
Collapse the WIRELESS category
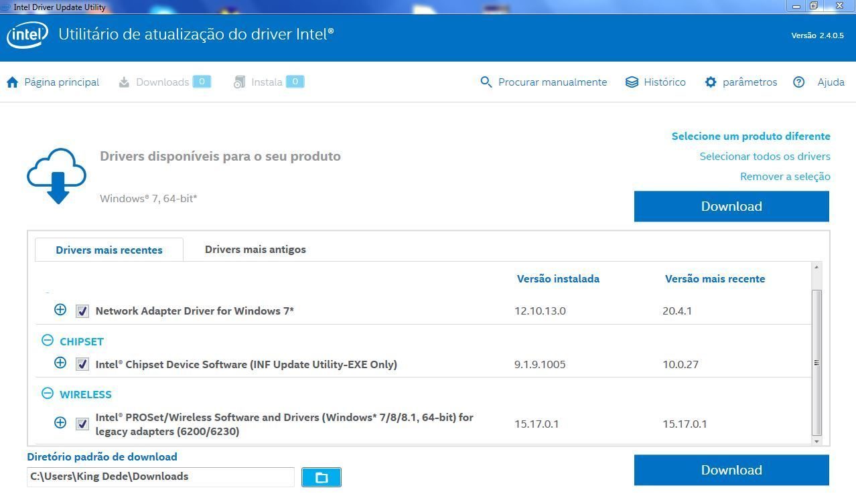click(47, 394)
